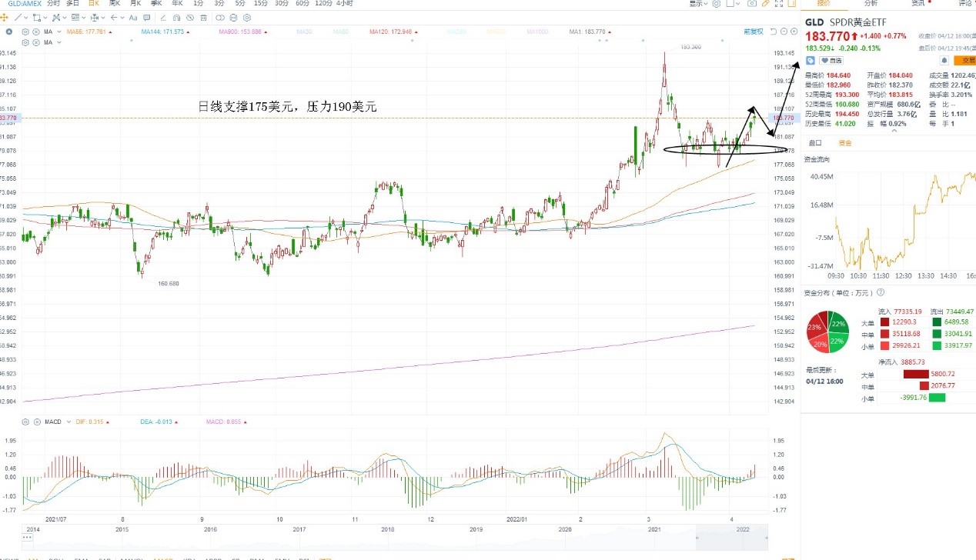
Task: Open drawing toolbar settings gear
Action: point(246,18)
